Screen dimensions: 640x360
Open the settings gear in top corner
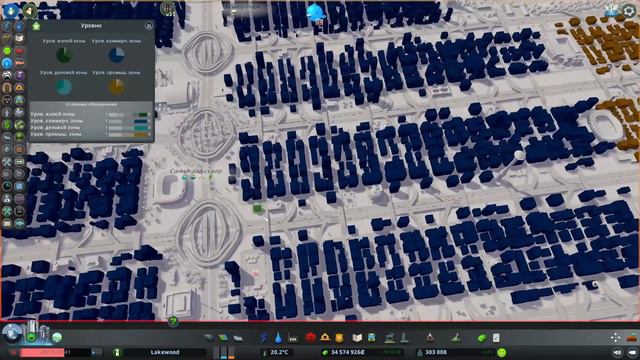629,11
